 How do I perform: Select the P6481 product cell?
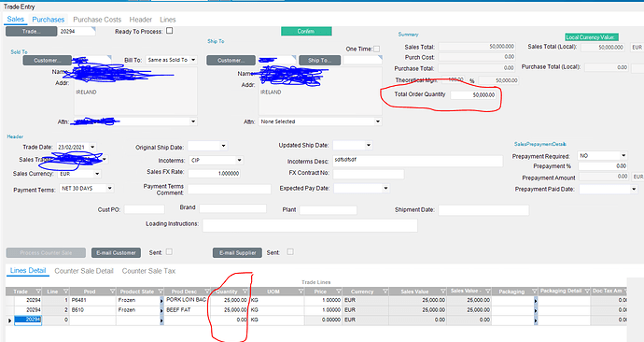pyautogui.click(x=92, y=301)
